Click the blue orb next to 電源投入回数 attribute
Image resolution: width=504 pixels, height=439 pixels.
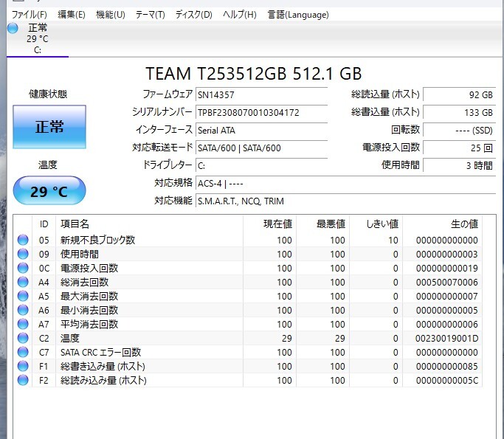click(x=23, y=268)
